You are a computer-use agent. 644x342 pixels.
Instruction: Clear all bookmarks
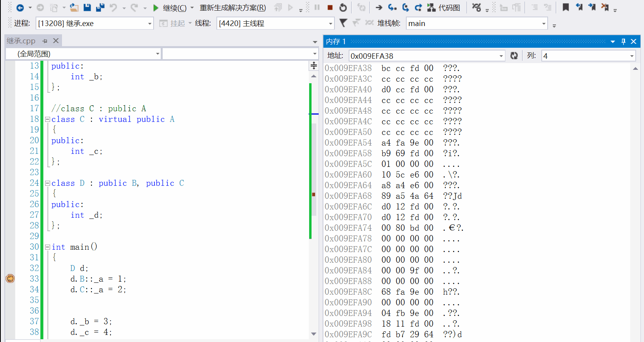605,7
